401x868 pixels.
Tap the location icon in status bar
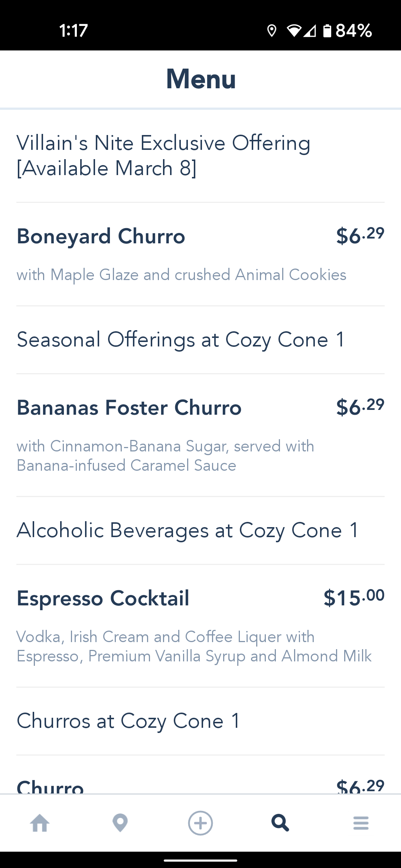[272, 31]
